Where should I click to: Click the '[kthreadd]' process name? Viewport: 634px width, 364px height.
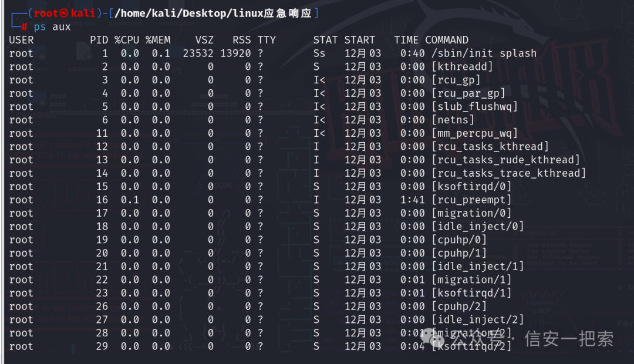(462, 67)
